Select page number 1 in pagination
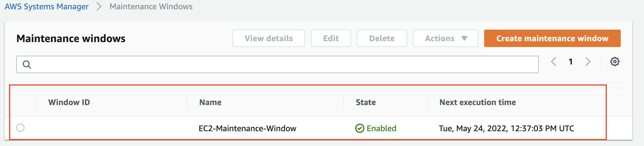This screenshot has height=146, width=644. (571, 62)
